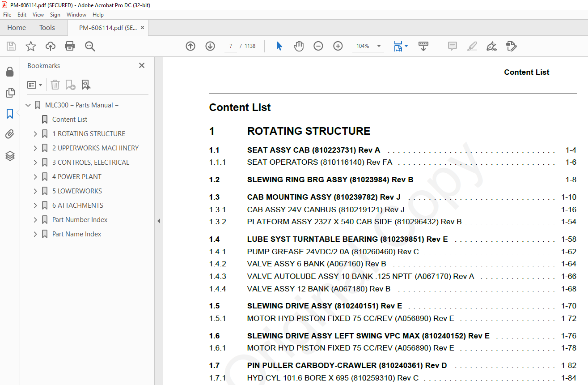
Task: Expand the 6 ATTACHMENTS bookmark
Action: [35, 205]
